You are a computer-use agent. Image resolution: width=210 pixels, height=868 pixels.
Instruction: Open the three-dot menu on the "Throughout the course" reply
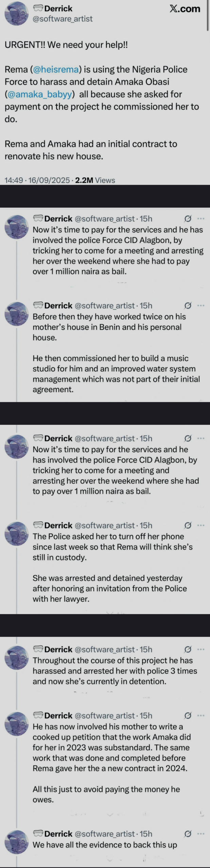click(x=201, y=649)
